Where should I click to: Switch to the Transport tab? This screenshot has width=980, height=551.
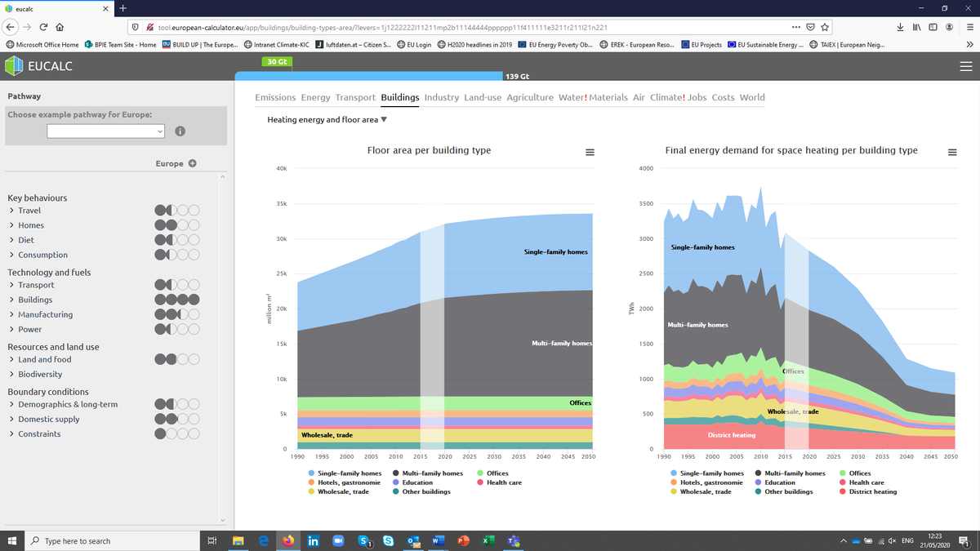pyautogui.click(x=355, y=97)
